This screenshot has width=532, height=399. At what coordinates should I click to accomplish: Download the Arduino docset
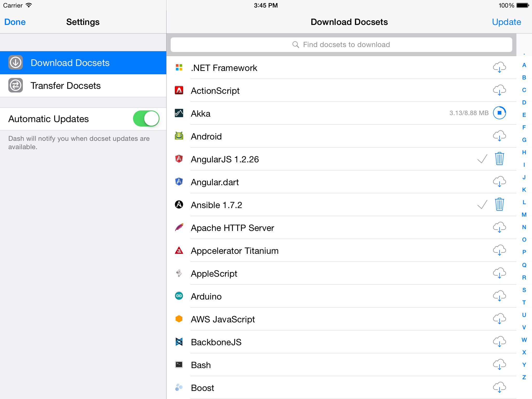coord(499,296)
